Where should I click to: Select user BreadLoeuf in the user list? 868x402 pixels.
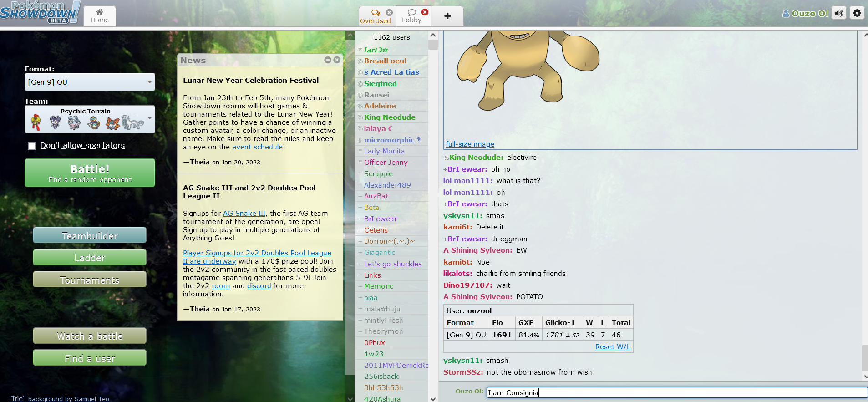click(392, 61)
